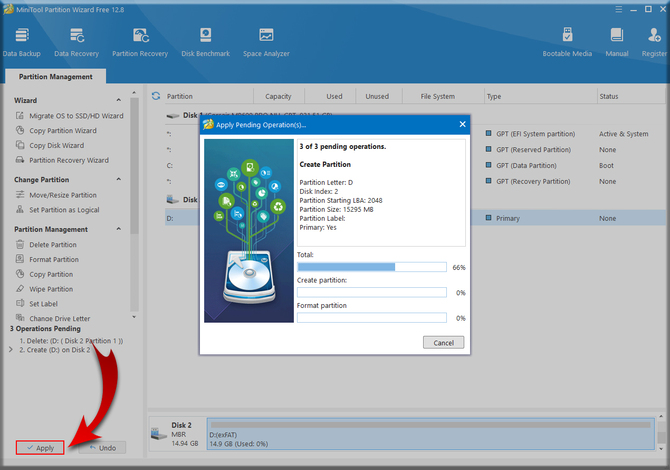670x470 pixels.
Task: Open the Data Backup tool
Action: (x=22, y=42)
